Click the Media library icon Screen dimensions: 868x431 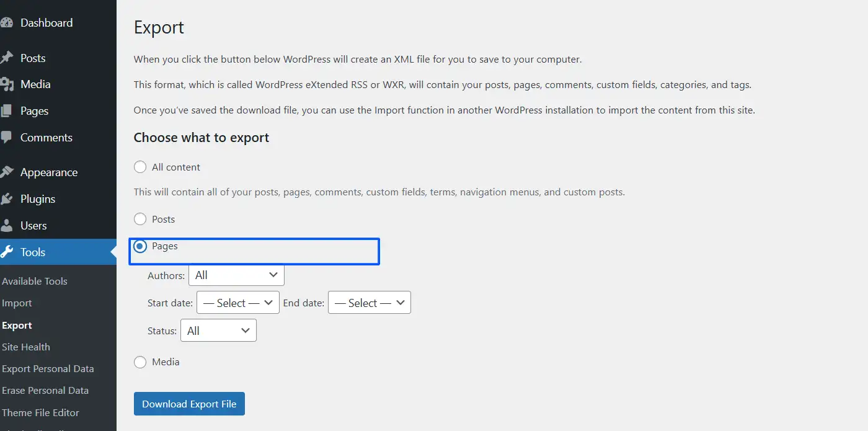pos(7,84)
